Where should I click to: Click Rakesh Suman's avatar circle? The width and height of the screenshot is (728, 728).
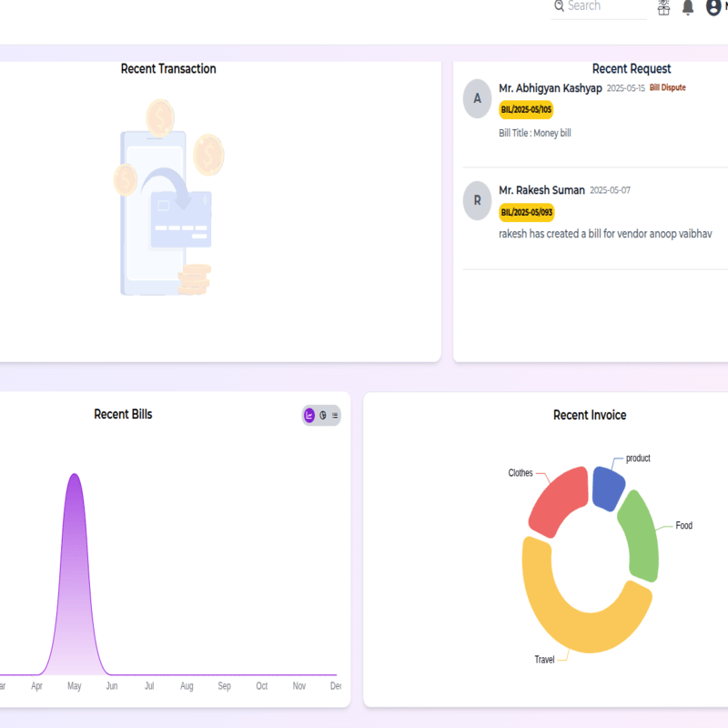coord(478,200)
